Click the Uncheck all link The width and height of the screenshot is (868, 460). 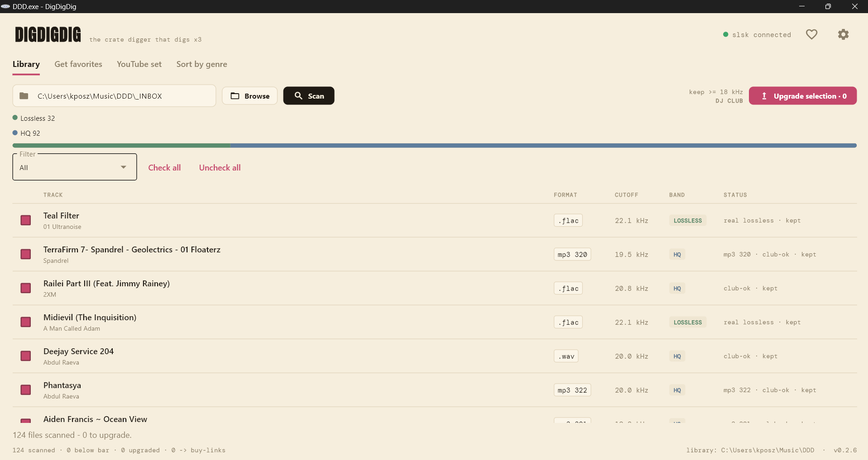coord(220,168)
